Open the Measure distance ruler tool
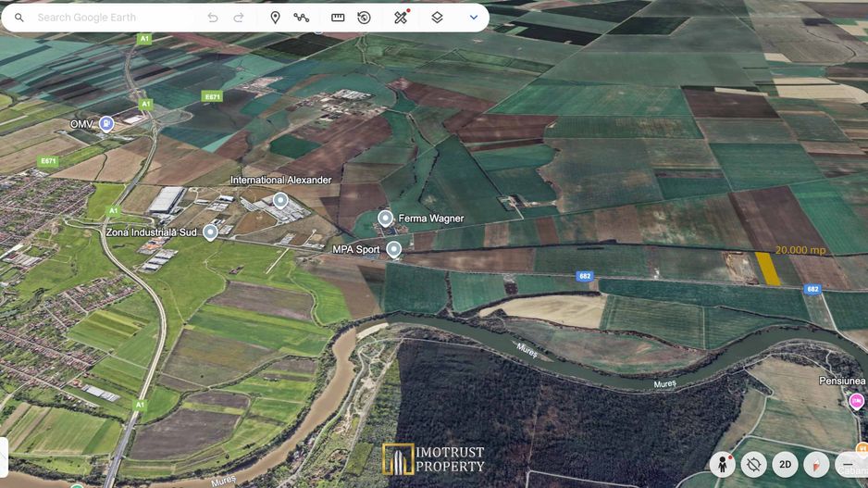The width and height of the screenshot is (868, 488). point(338,18)
